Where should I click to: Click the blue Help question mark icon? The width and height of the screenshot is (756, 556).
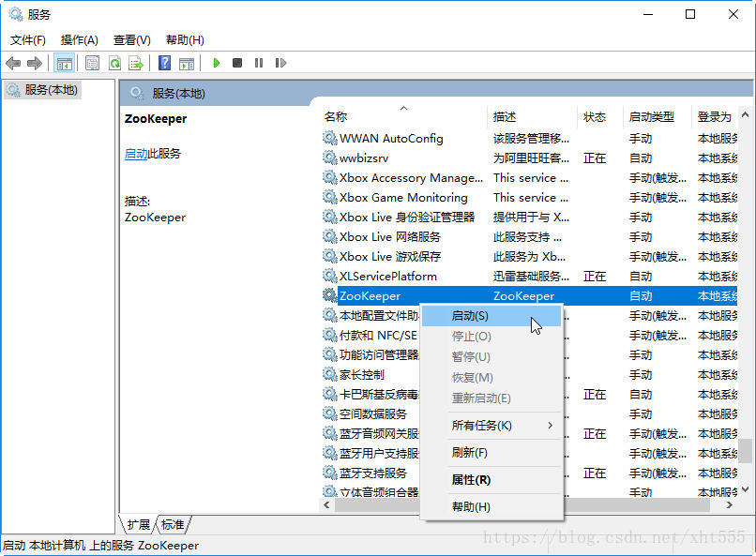point(164,63)
